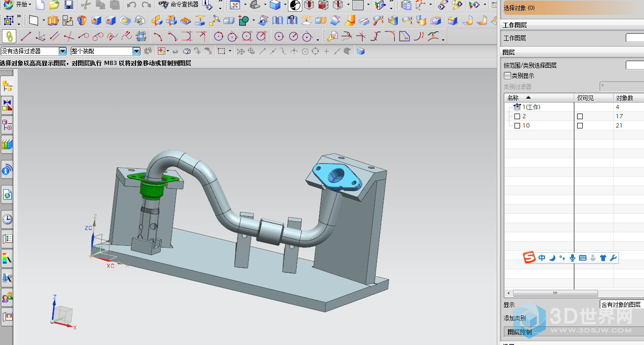
Task: Click the snap point cube icon
Action: coord(361,51)
